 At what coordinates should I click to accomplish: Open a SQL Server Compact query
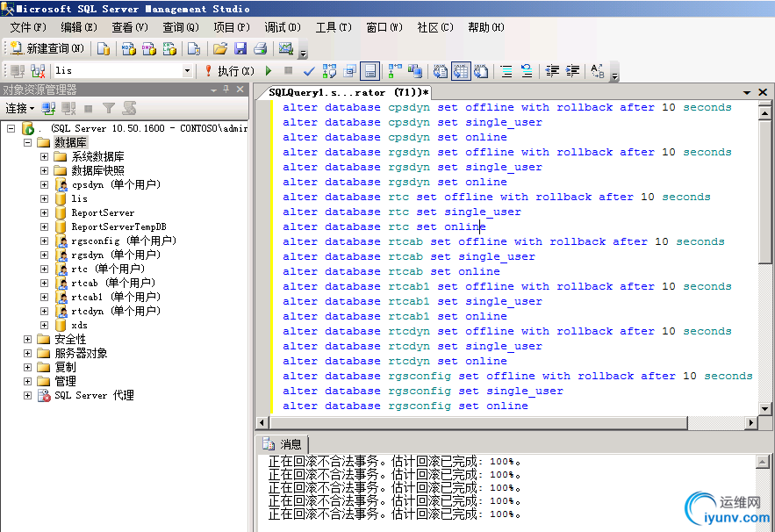pyautogui.click(x=194, y=48)
